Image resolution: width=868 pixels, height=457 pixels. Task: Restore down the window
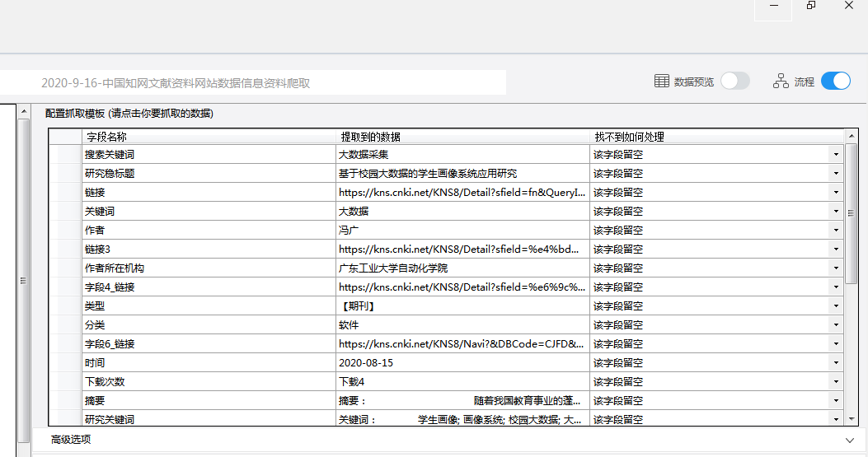pos(811,6)
